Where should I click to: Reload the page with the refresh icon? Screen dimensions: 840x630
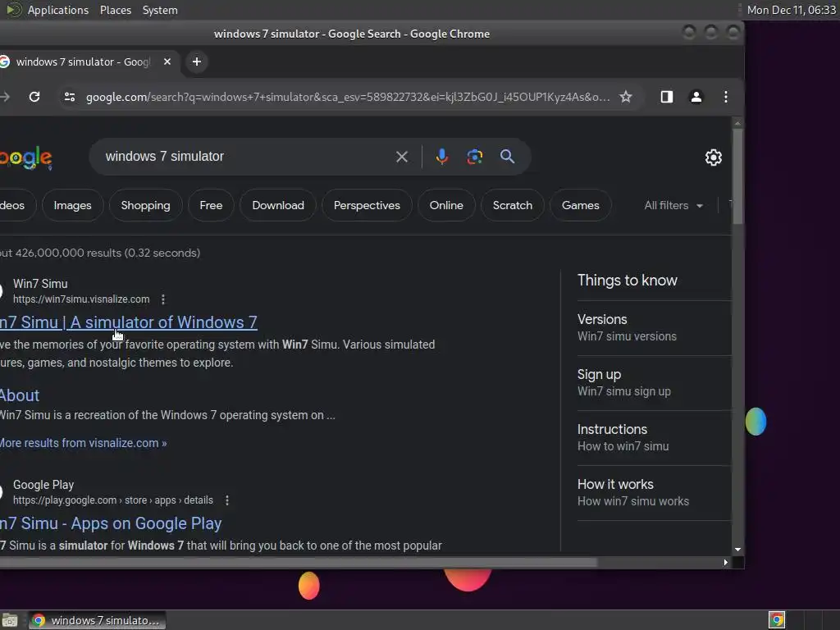(34, 97)
